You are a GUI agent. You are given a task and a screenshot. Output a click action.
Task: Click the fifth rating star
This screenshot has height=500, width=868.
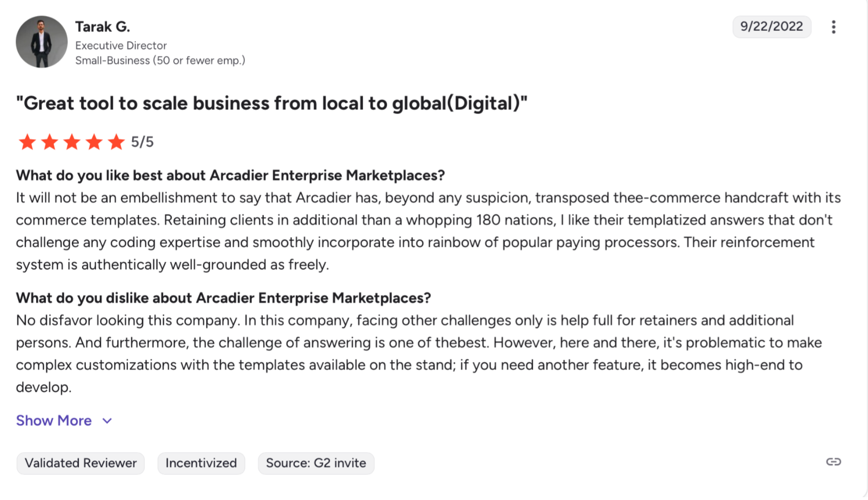116,142
